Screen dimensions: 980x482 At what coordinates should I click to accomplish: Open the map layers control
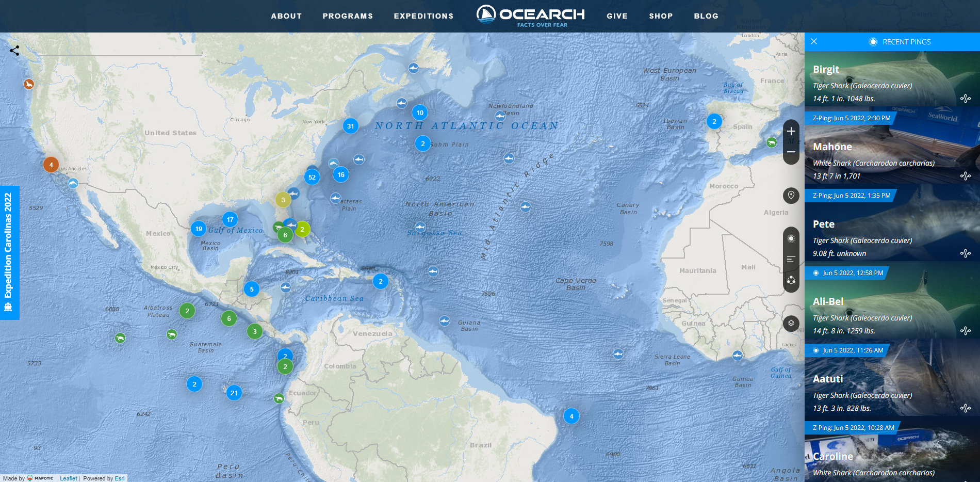point(791,323)
